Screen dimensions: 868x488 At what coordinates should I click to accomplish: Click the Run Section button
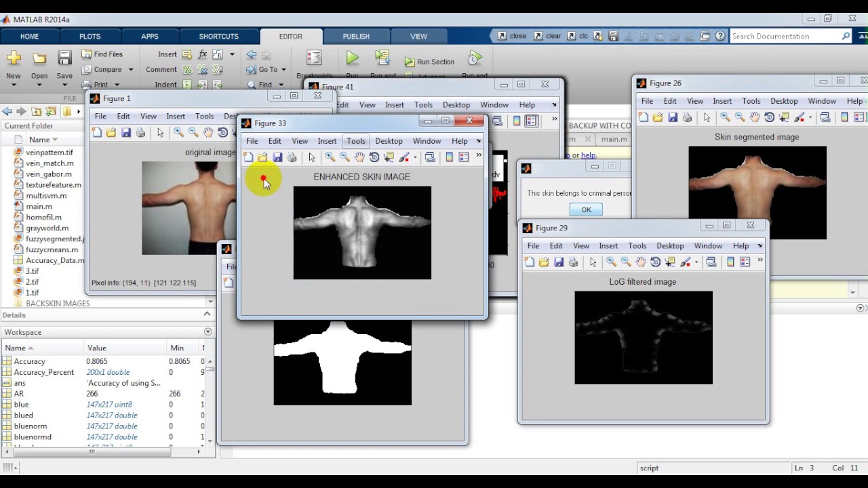(429, 62)
